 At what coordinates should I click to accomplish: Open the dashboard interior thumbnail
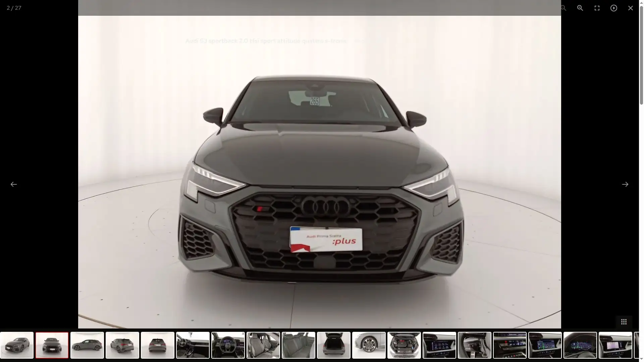coord(193,345)
